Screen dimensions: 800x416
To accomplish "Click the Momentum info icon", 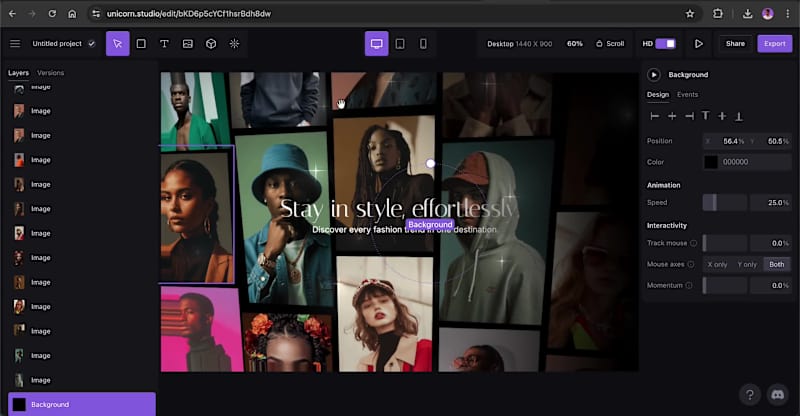I will [x=689, y=285].
